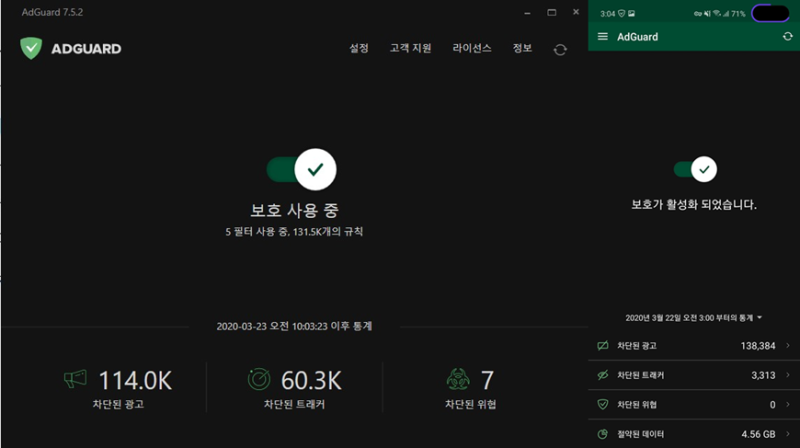Click the megaphone blocked ads icon
800x448 pixels.
coord(75,379)
